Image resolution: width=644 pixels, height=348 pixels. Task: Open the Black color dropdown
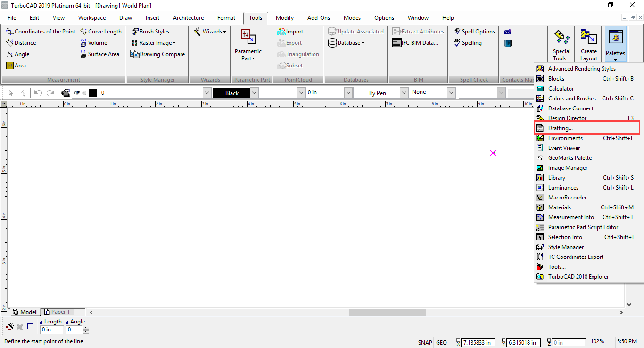pos(255,93)
